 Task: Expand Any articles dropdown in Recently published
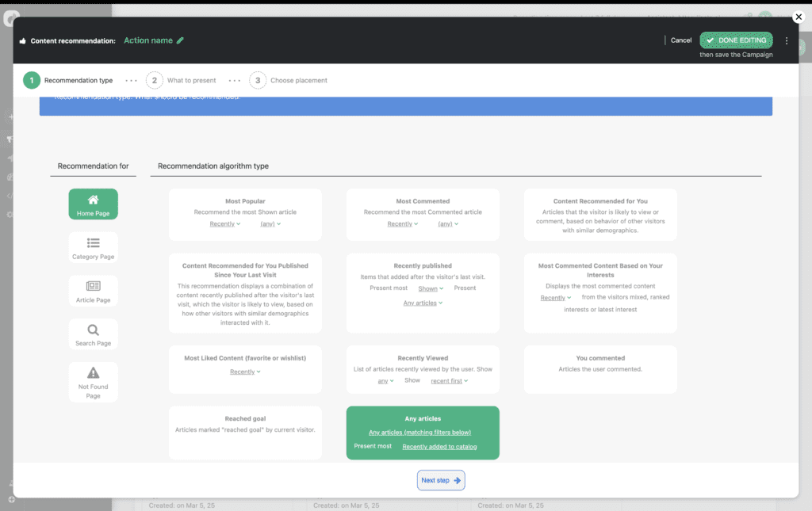[x=423, y=303]
